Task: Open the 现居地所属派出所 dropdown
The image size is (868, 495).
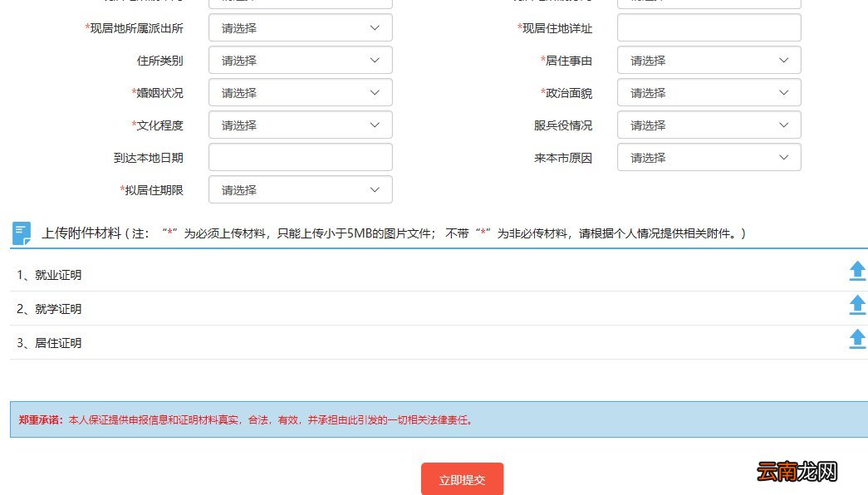Action: (x=300, y=27)
